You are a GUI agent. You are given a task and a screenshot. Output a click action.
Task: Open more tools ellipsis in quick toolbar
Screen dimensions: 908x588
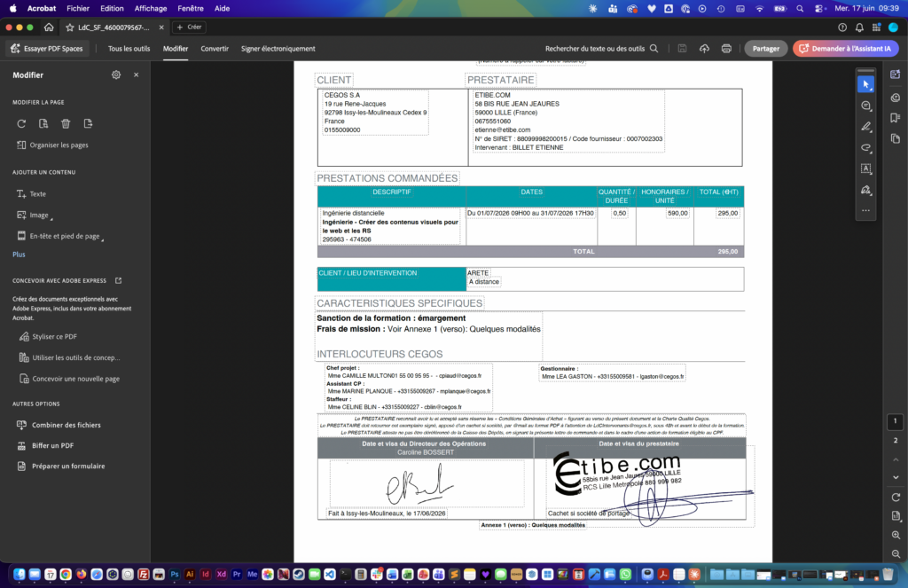865,210
